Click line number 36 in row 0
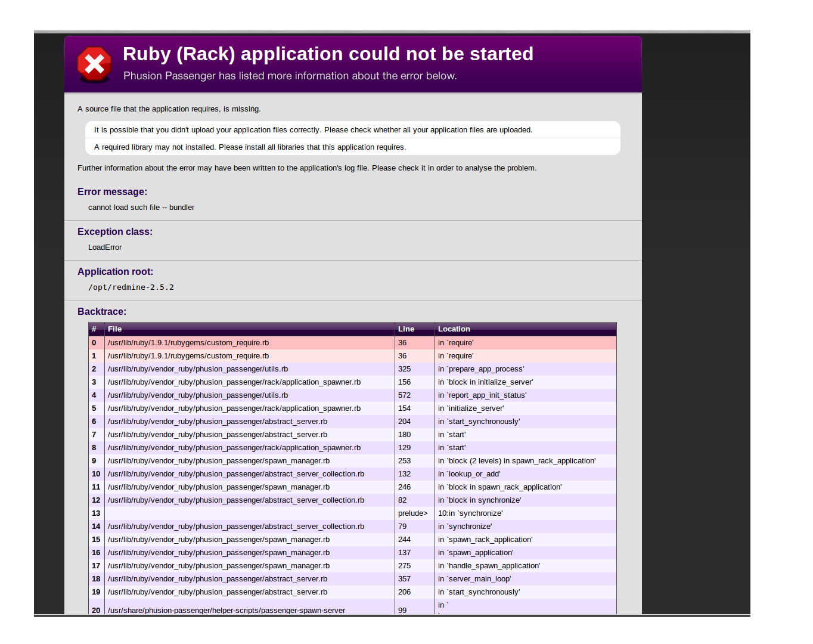Screen dimensions: 813x644 tap(402, 343)
